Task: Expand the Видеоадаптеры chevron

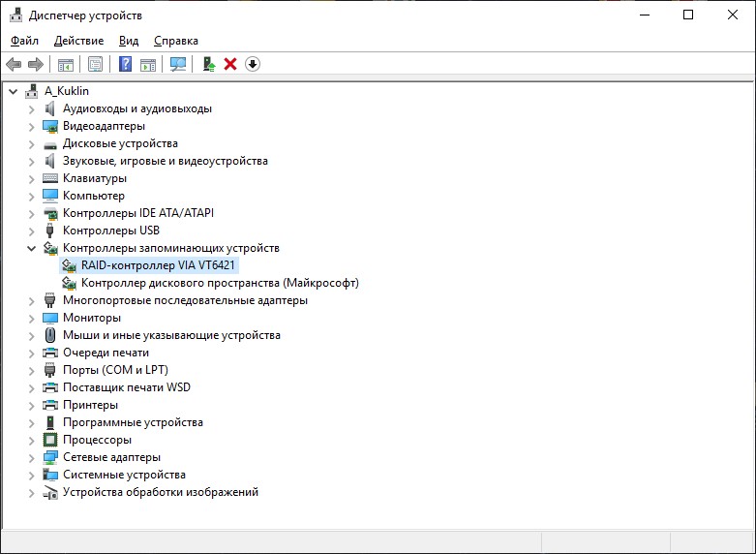Action: point(32,127)
